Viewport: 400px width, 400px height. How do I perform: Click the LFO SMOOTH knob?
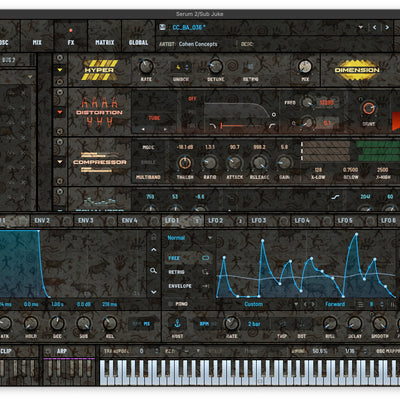[379, 323]
